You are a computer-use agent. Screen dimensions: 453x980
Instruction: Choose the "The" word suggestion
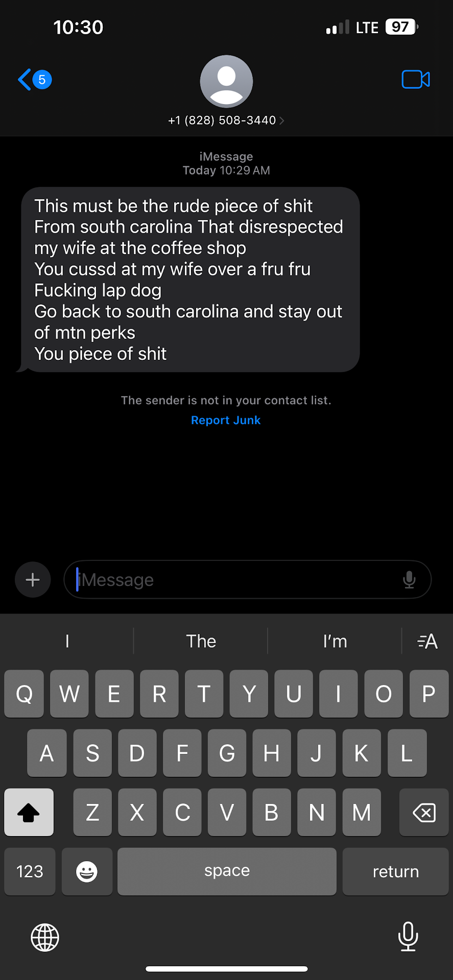(201, 641)
